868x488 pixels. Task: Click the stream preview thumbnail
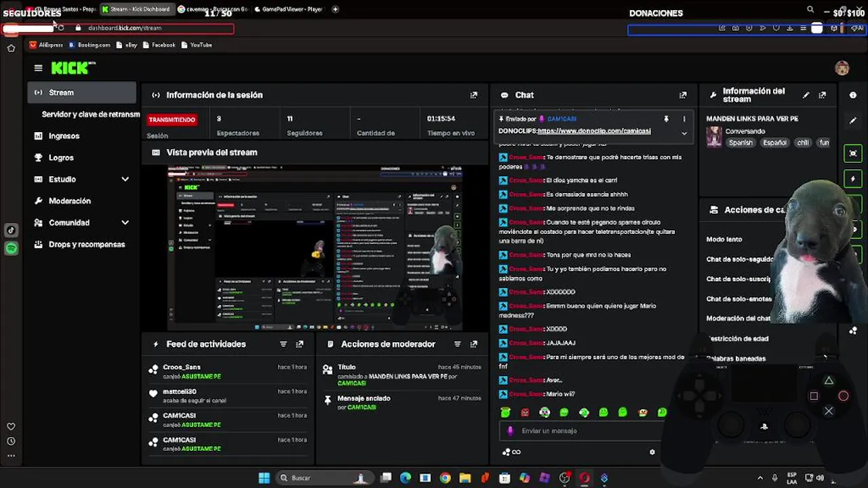point(315,247)
